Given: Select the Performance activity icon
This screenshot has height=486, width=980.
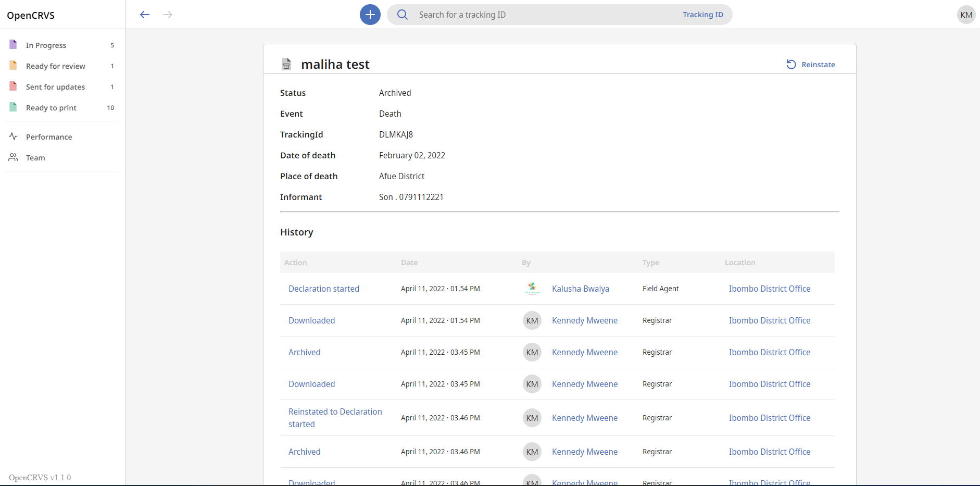Looking at the screenshot, I should pos(12,136).
